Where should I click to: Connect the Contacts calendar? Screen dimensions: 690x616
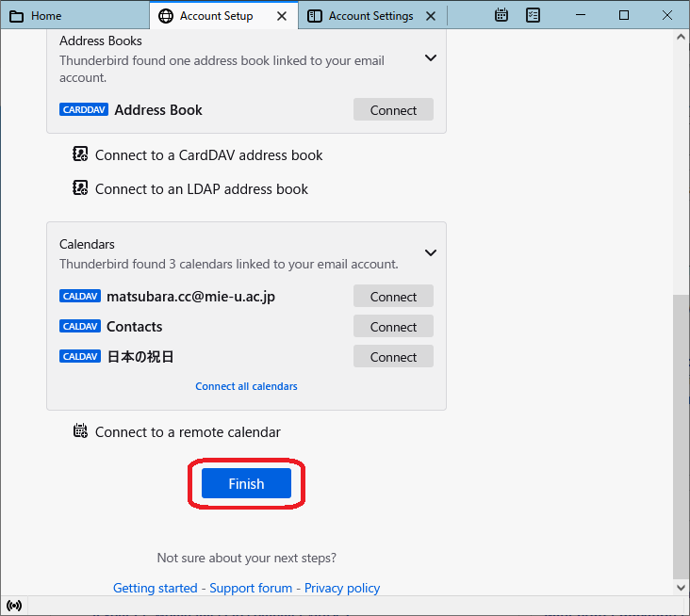pos(393,326)
